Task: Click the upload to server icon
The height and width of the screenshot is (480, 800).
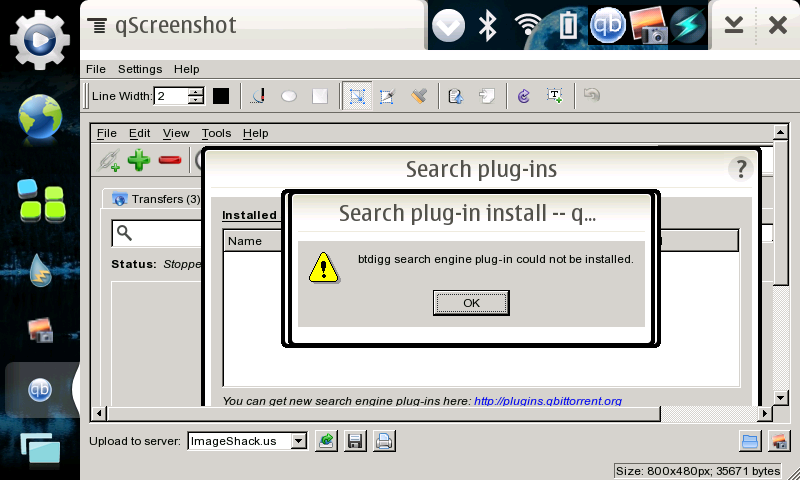Action: (326, 441)
